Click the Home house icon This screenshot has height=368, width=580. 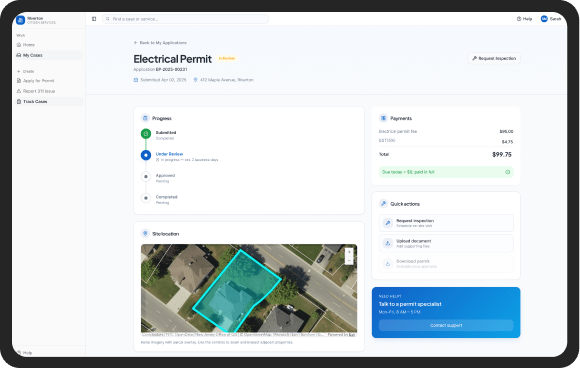click(19, 45)
